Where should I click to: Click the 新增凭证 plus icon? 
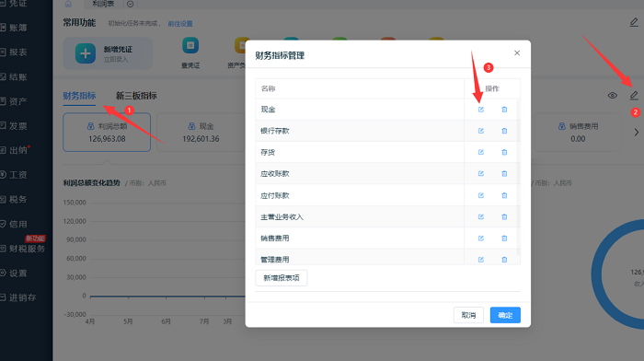point(86,53)
